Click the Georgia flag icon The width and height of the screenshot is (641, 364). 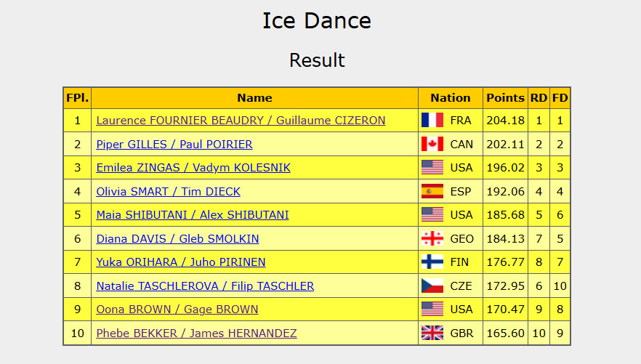tap(432, 238)
